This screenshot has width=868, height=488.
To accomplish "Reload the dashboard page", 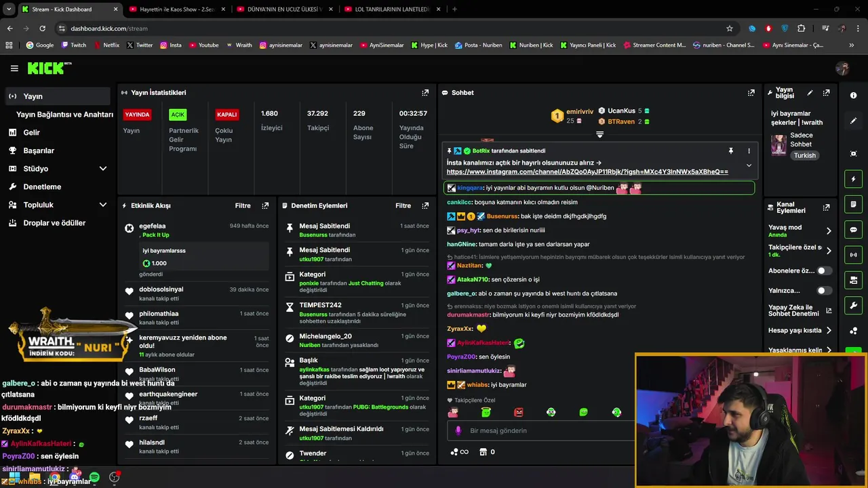I will click(x=42, y=28).
